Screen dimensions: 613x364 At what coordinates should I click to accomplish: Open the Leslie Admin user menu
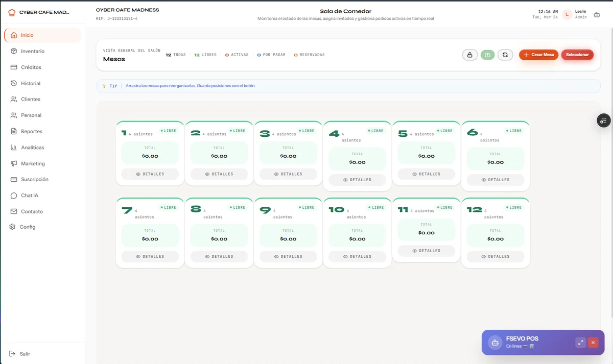click(574, 14)
